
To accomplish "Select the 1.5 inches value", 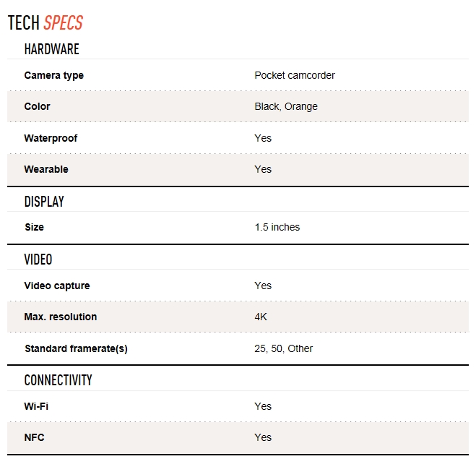I will (277, 227).
